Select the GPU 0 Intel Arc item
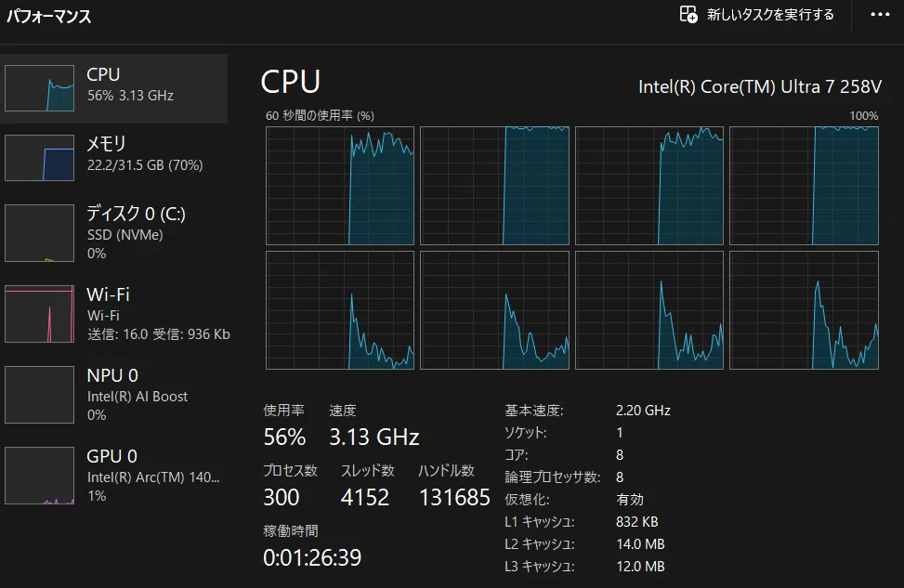This screenshot has width=904, height=588. click(x=115, y=476)
